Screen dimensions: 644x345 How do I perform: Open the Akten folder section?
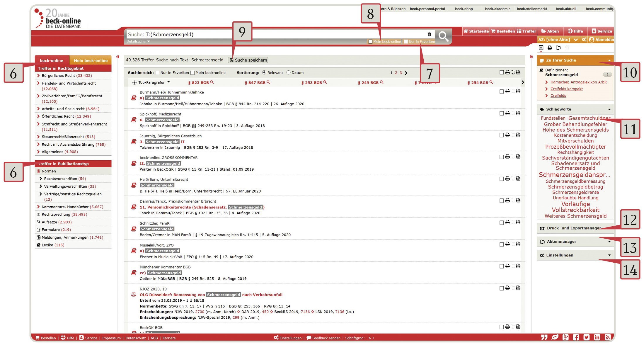tap(550, 31)
